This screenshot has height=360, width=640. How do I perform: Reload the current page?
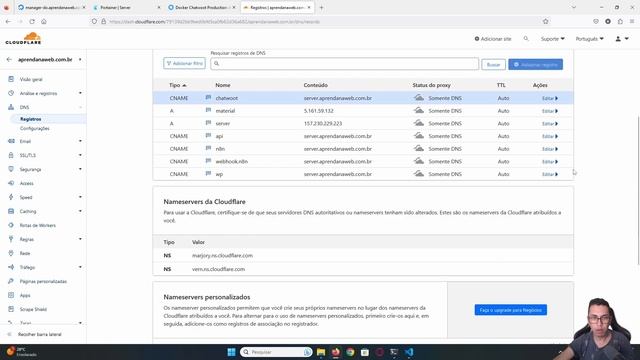[x=32, y=22]
